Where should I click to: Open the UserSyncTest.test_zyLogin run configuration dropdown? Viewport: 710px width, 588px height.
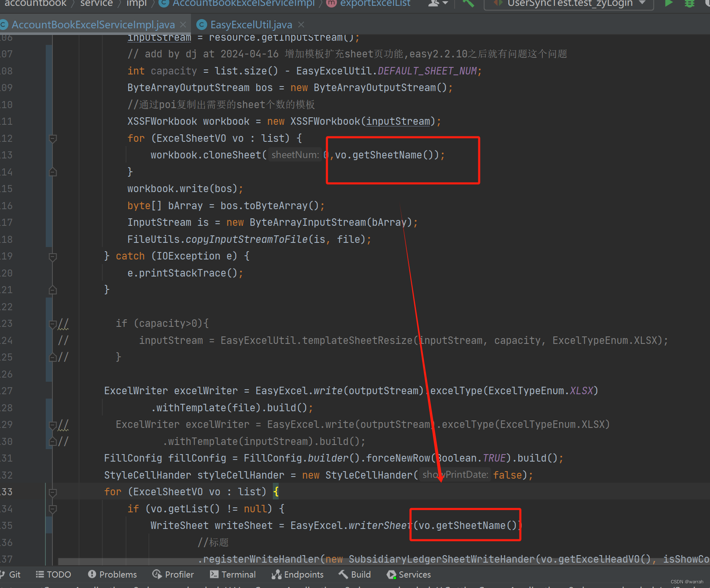tap(569, 3)
